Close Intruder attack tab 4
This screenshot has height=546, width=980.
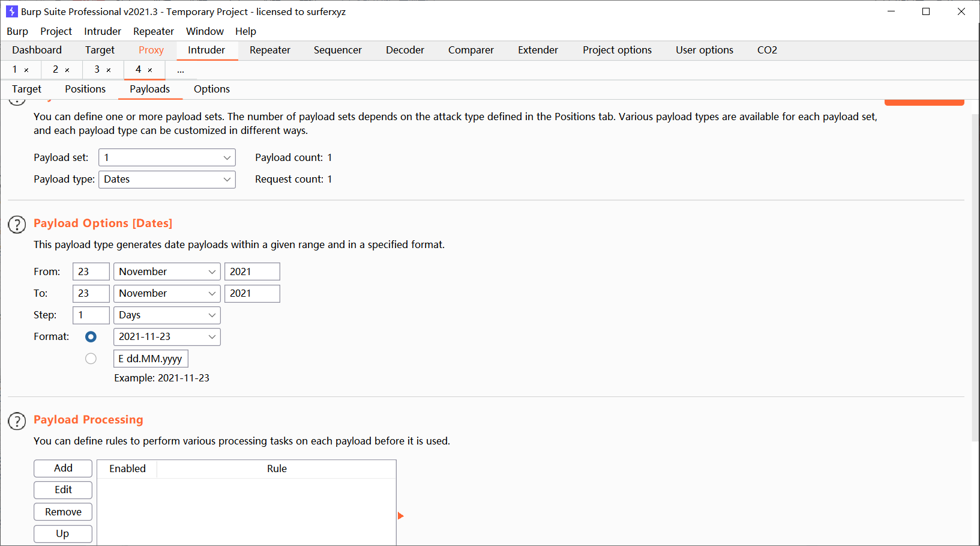click(x=150, y=70)
